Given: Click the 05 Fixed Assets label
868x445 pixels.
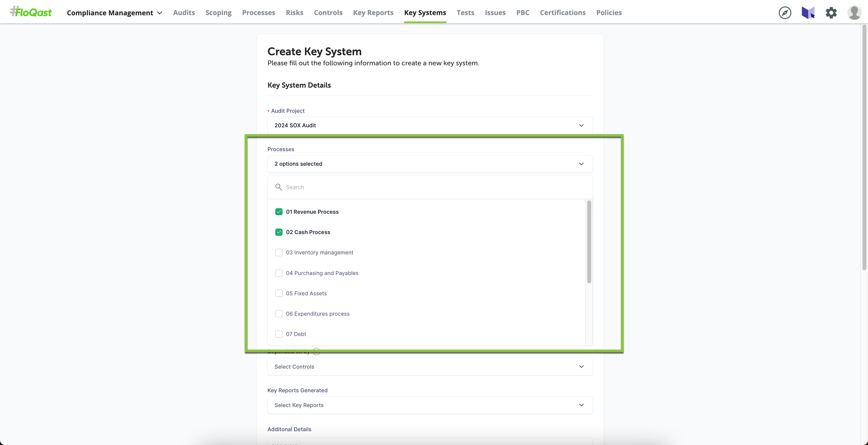Looking at the screenshot, I should tap(306, 293).
